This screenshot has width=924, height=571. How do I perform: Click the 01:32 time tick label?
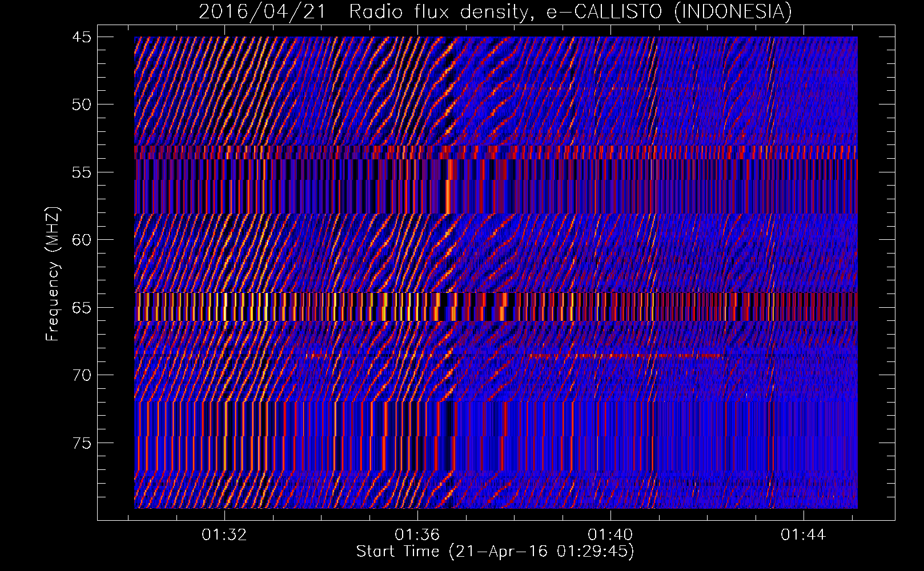click(x=224, y=534)
